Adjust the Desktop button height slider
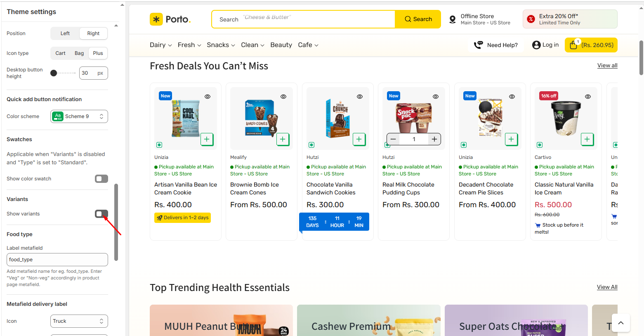 (x=54, y=73)
